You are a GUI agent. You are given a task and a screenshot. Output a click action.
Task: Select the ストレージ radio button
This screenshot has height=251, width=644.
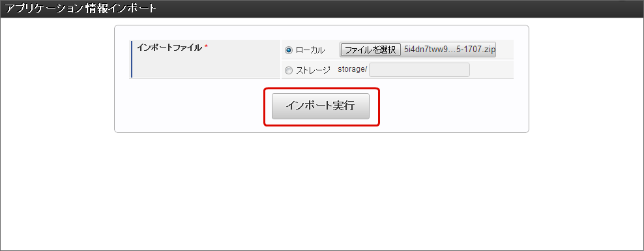point(289,70)
